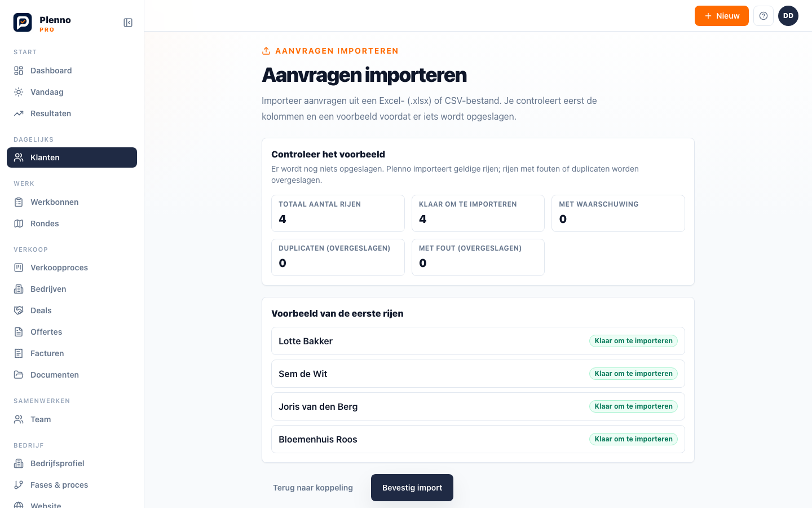Image resolution: width=812 pixels, height=508 pixels.
Task: Click the orange Nieuw button
Action: point(722,16)
